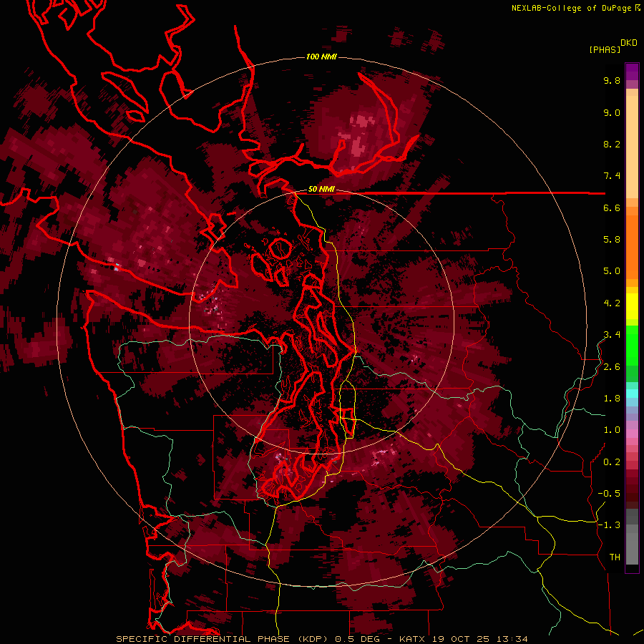Click the 9.8 scale value
This screenshot has height=644, width=644.
coord(612,80)
